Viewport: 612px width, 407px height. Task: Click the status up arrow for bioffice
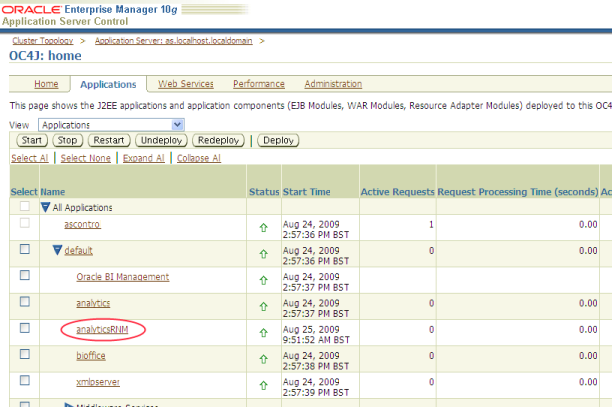click(x=263, y=359)
